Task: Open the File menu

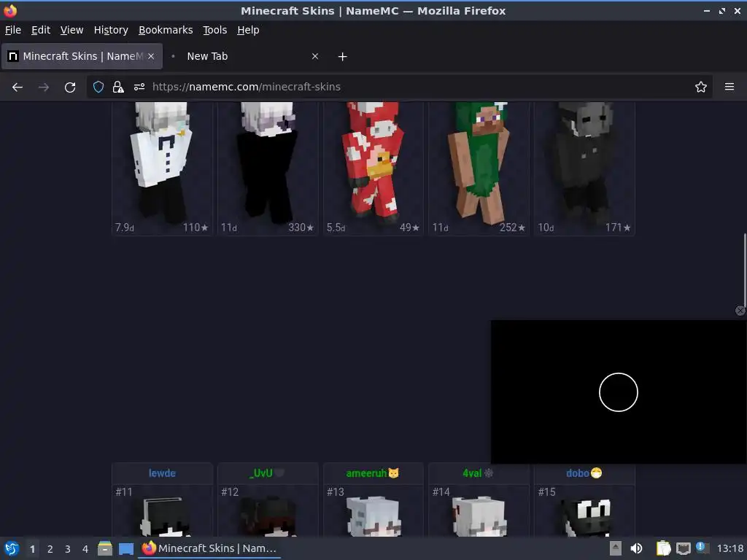Action: tap(13, 30)
